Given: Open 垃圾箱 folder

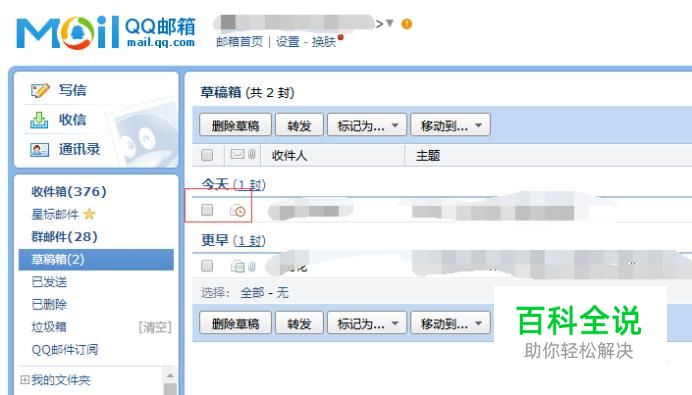Looking at the screenshot, I should coord(49,327).
